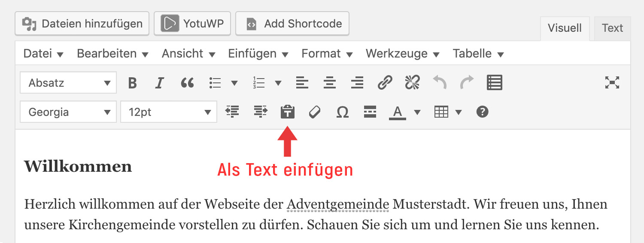Screen dimensions: 644x243
Task: Click the Add Shortcode button
Action: coord(292,24)
